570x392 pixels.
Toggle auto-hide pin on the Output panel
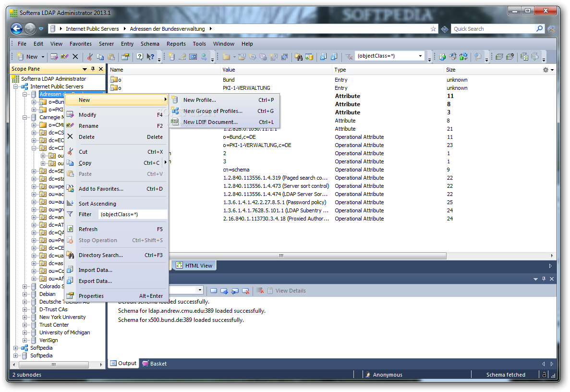coord(544,279)
